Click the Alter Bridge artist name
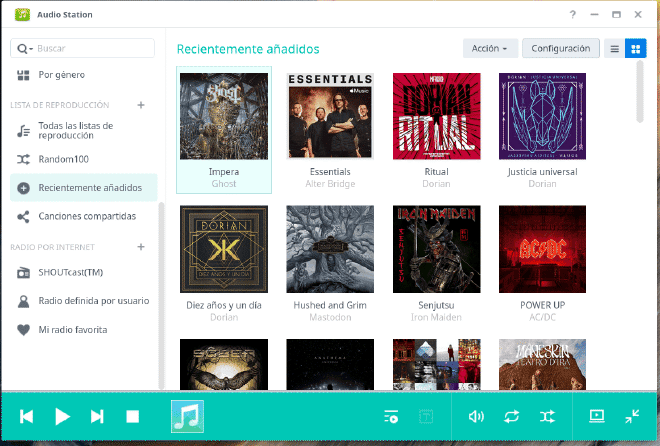The image size is (660, 446). [x=330, y=184]
